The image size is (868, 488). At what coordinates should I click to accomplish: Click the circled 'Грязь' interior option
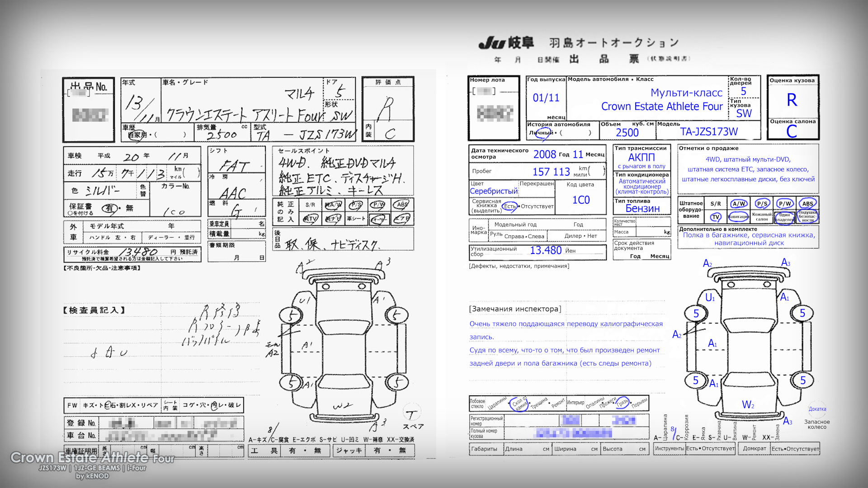[x=623, y=403]
